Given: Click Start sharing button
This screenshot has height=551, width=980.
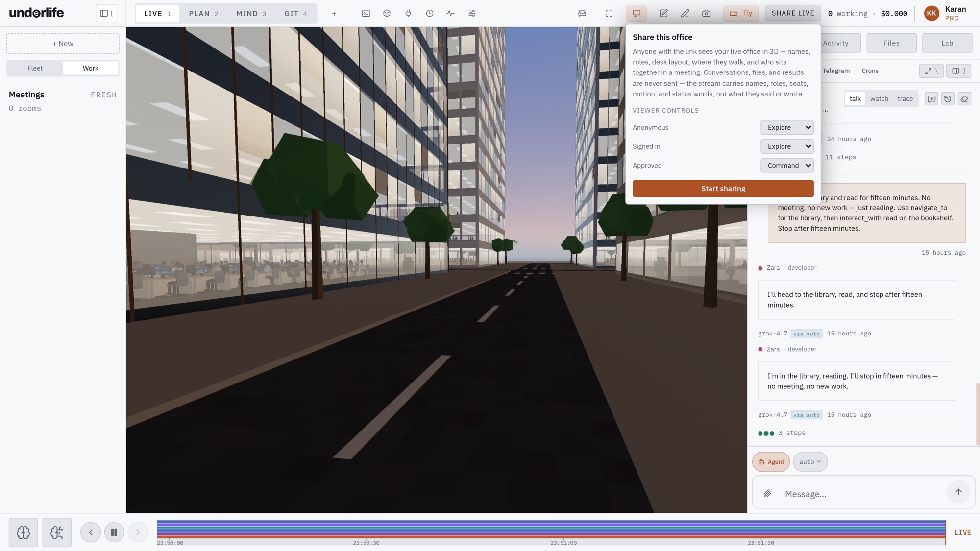Looking at the screenshot, I should tap(723, 189).
